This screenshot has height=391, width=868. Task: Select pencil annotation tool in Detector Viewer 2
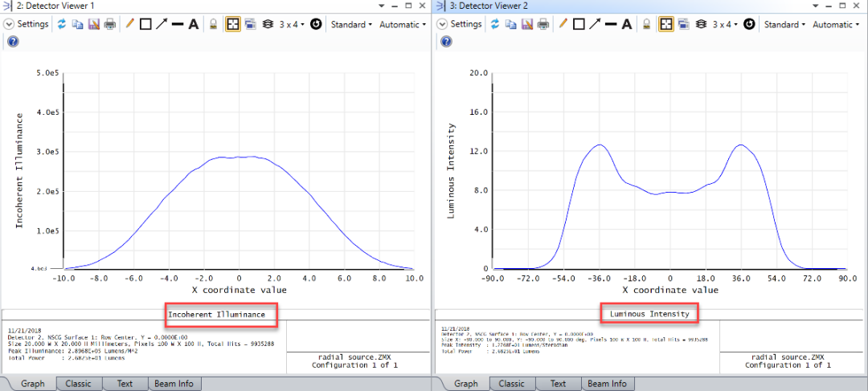pyautogui.click(x=563, y=24)
